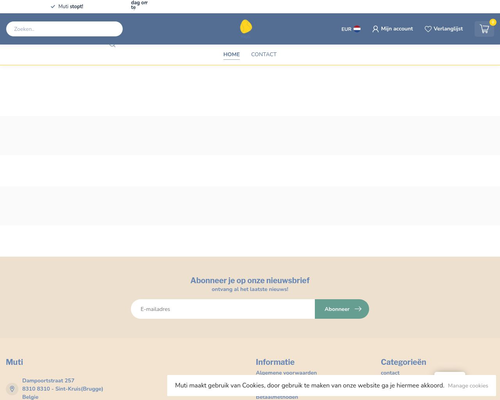Click Manage cookies link
Image resolution: width=500 pixels, height=400 pixels.
(x=468, y=386)
